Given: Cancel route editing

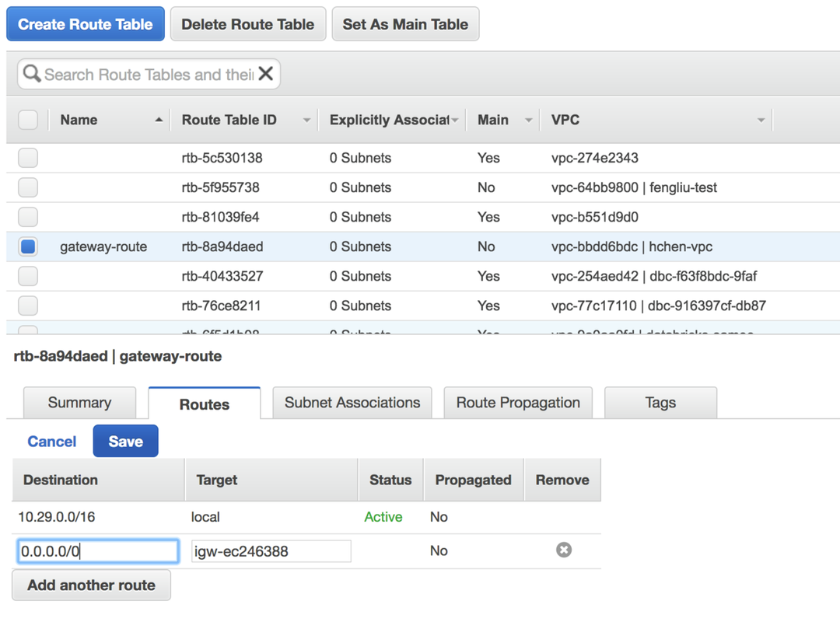Looking at the screenshot, I should tap(52, 442).
